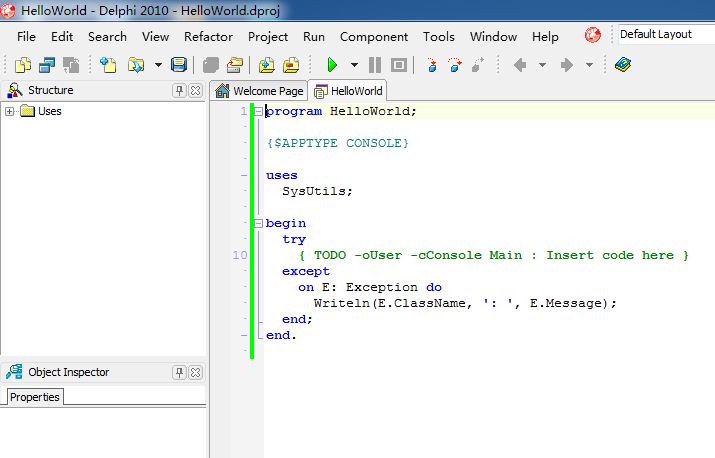The width and height of the screenshot is (715, 458).
Task: Open the Back navigation history dropdown
Action: pyautogui.click(x=542, y=65)
